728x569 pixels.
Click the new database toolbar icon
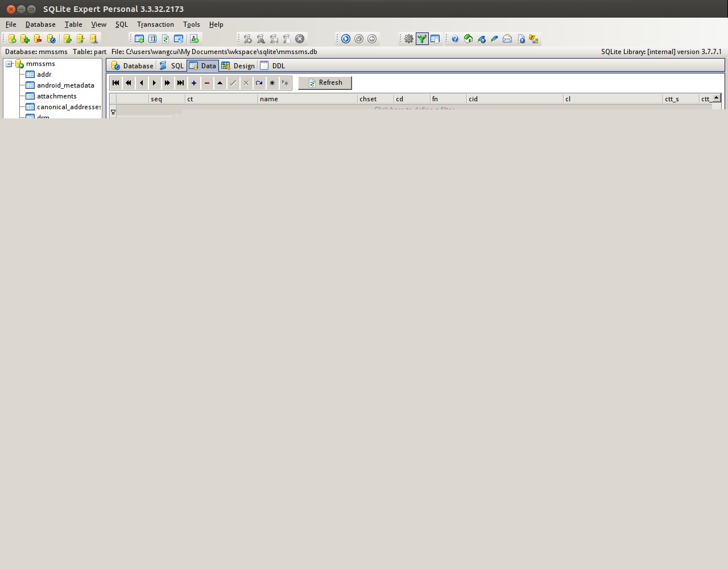pos(12,39)
